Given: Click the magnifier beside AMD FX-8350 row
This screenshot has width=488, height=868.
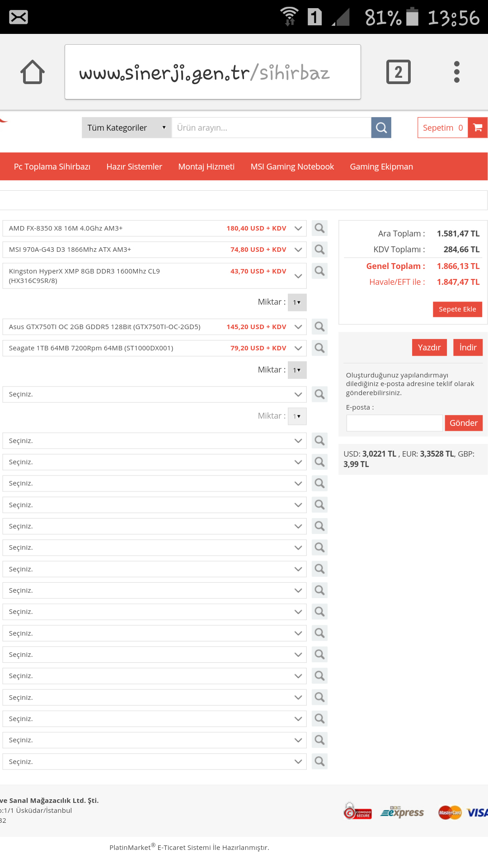Looking at the screenshot, I should click(x=319, y=228).
